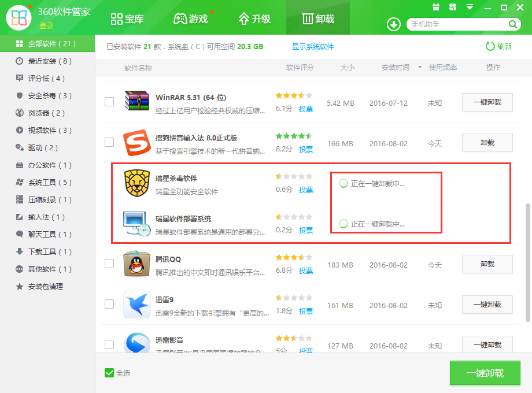The width and height of the screenshot is (532, 393).
Task: Select 全部软件 (21) category
Action: pyautogui.click(x=47, y=43)
